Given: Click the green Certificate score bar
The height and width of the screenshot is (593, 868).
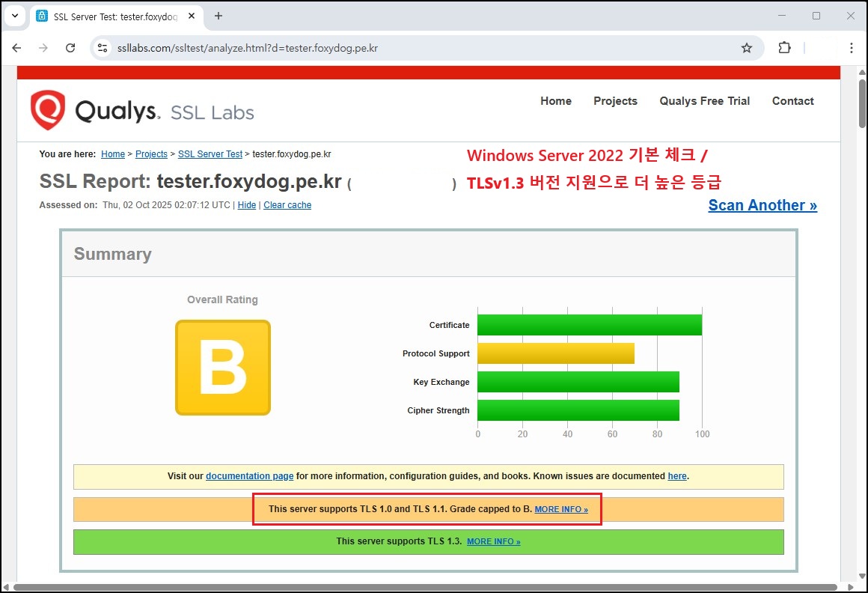Looking at the screenshot, I should 590,325.
